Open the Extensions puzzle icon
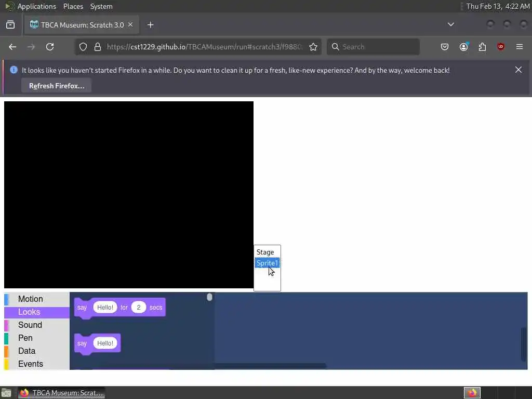This screenshot has height=399, width=532. tap(482, 47)
